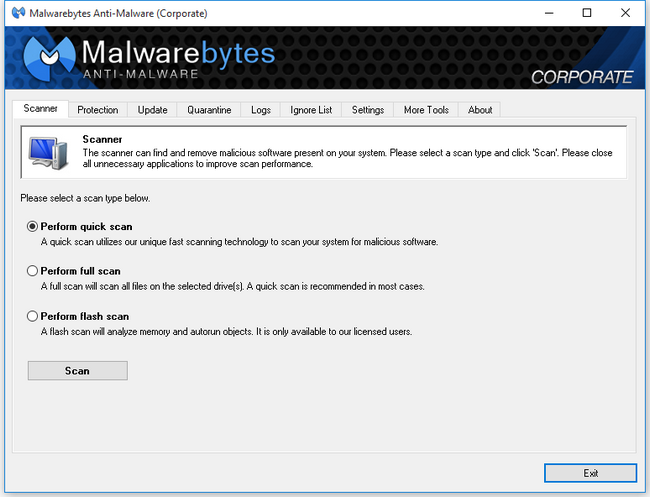Click the Malwarebytes logo in the banner
650x497 pixels.
pyautogui.click(x=49, y=58)
